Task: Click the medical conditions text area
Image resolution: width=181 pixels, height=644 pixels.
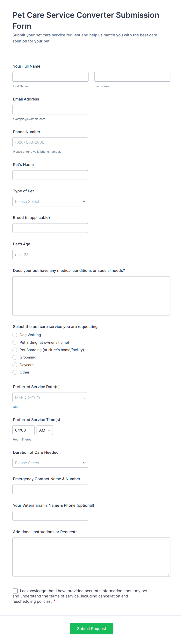Action: tap(91, 295)
